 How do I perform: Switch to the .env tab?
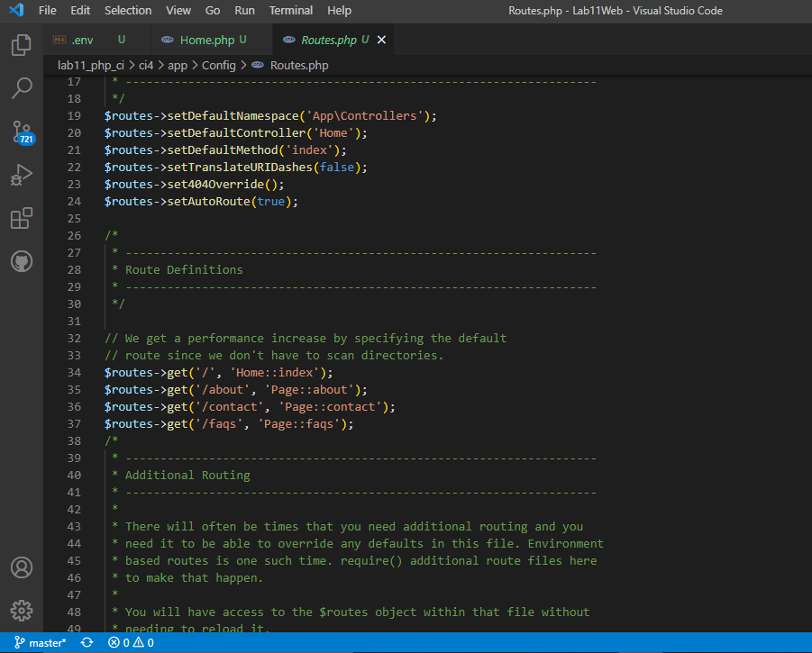click(x=84, y=40)
